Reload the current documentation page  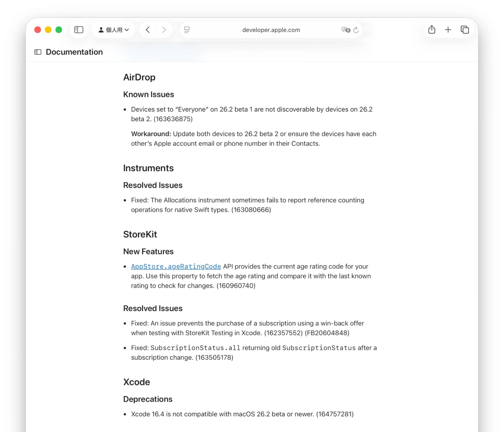[x=356, y=30]
